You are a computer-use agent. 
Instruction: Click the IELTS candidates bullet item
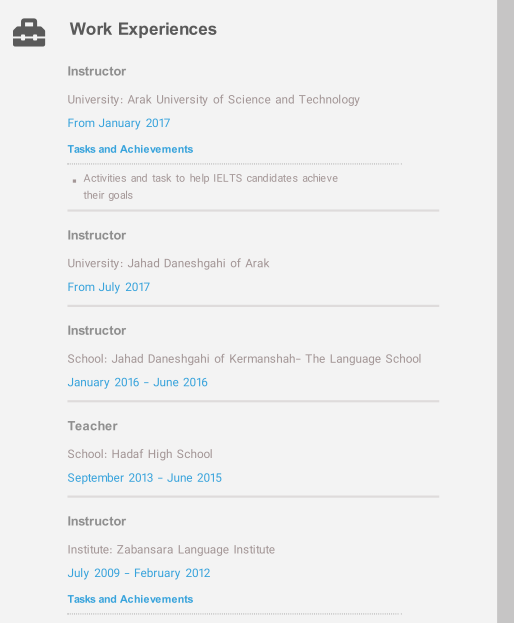tap(211, 186)
